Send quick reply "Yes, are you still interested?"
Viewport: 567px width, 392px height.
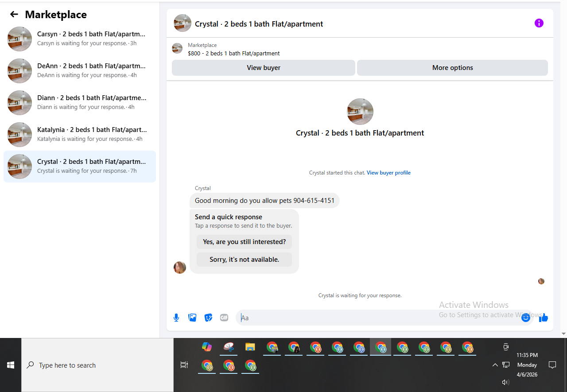[x=245, y=242]
